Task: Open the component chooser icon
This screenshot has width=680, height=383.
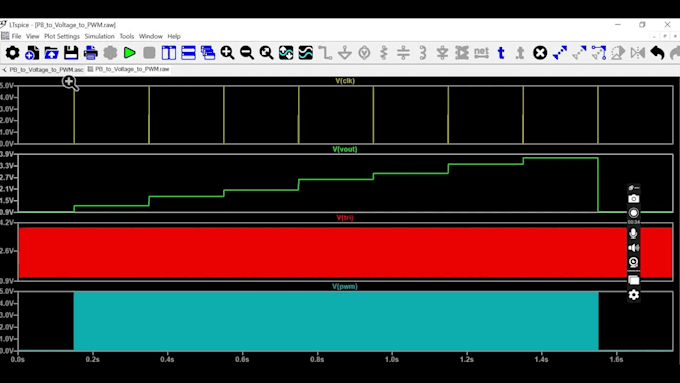Action: coord(462,53)
